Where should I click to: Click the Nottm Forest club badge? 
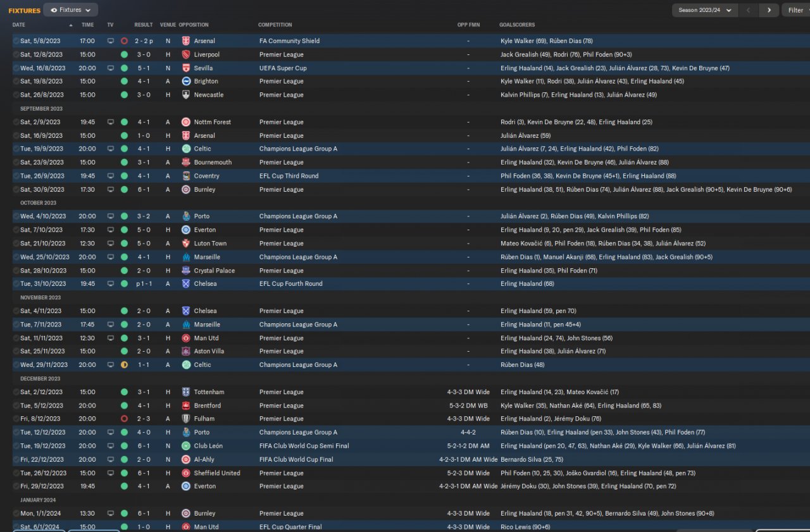point(186,122)
